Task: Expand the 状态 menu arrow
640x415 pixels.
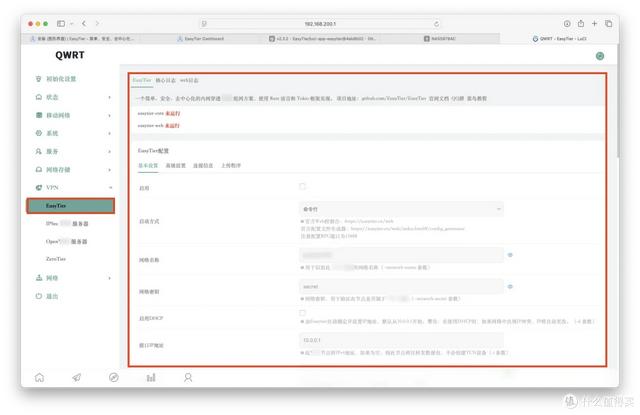Action: click(109, 97)
